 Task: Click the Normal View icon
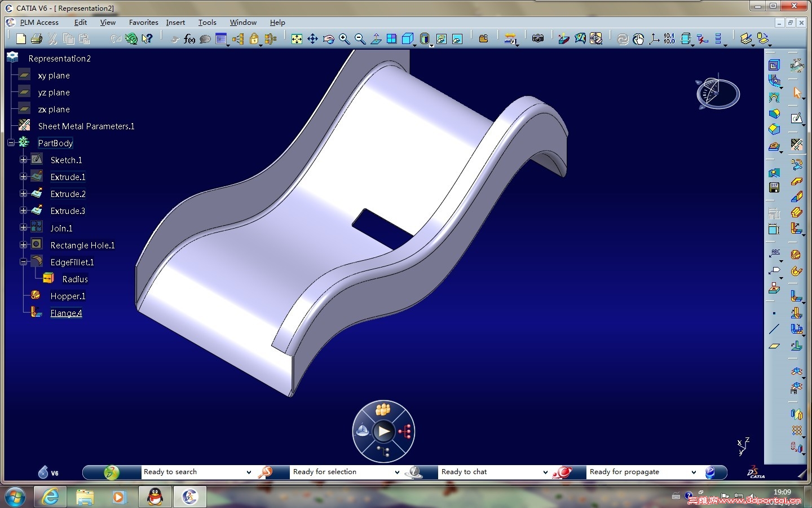tap(376, 38)
